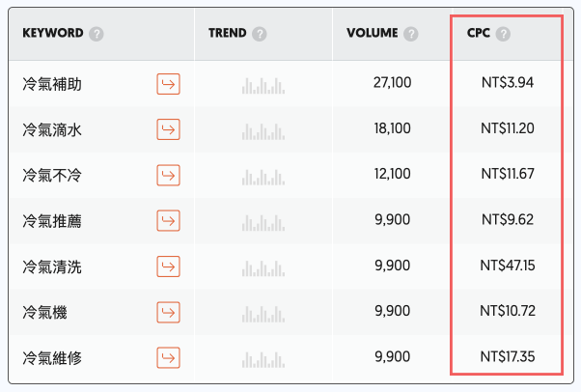Sort by the VOLUME column header
This screenshot has width=581, height=392.
tap(372, 34)
